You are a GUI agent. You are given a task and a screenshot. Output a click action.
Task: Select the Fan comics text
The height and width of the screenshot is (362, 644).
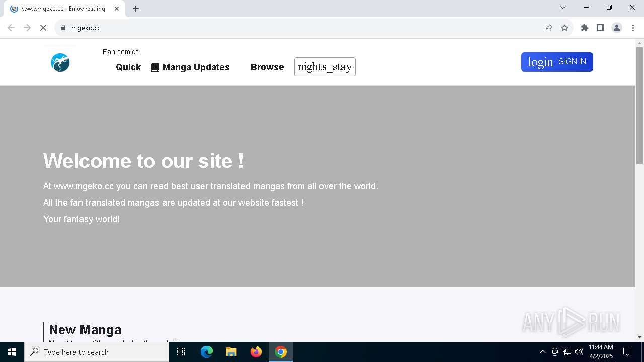click(121, 52)
